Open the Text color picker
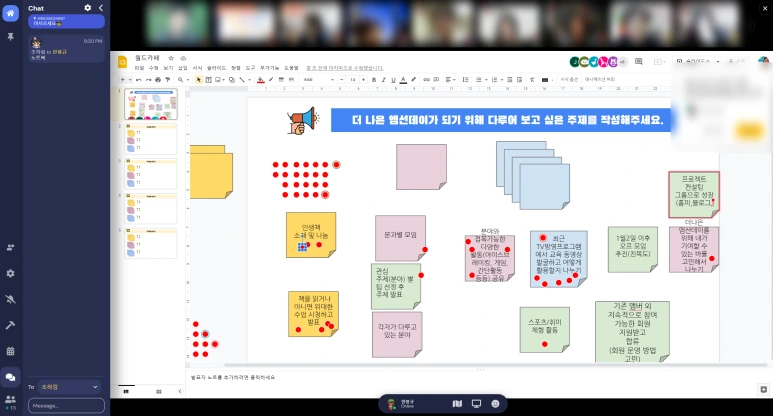Viewport: 773px width, 416px height. coord(403,79)
